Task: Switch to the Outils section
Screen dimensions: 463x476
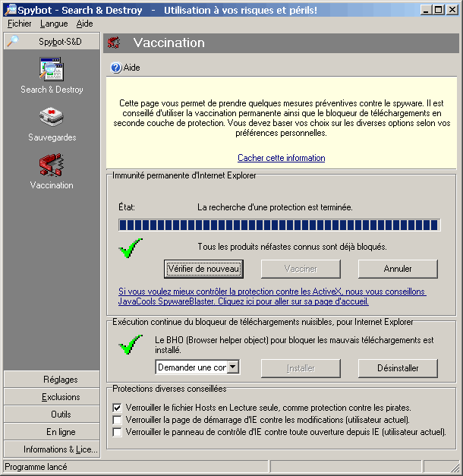Action: point(52,415)
